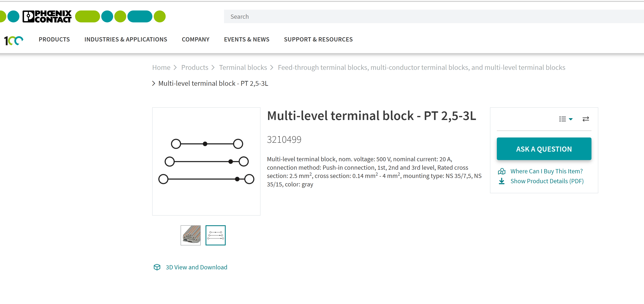This screenshot has height=304, width=644.
Task: Click the Terminal blocks breadcrumb link
Action: click(243, 67)
